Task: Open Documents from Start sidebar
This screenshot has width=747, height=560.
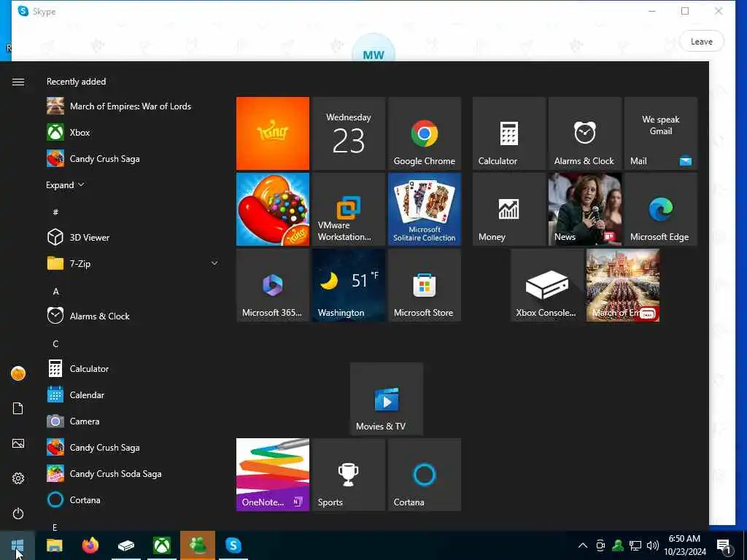Action: coord(18,408)
